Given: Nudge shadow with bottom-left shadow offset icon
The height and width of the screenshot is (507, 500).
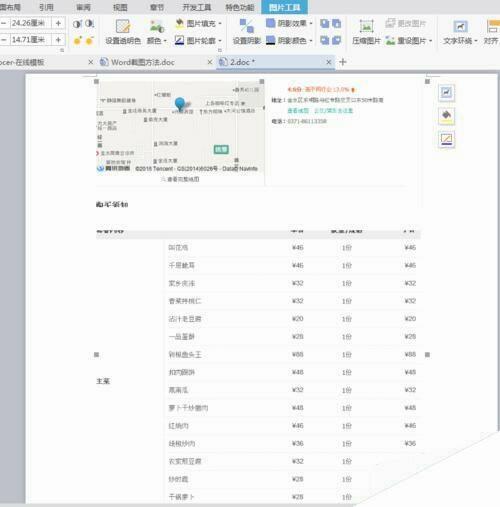Looking at the screenshot, I should pyautogui.click(x=324, y=40).
